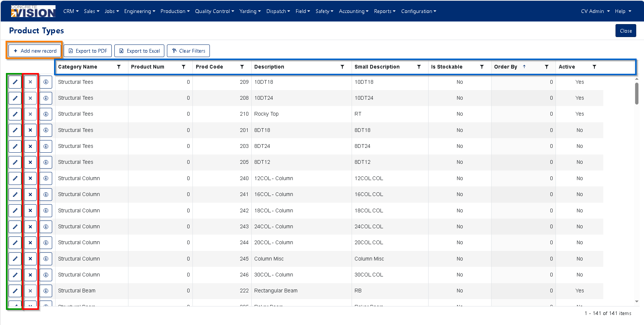Open the Help menu

pyautogui.click(x=623, y=11)
